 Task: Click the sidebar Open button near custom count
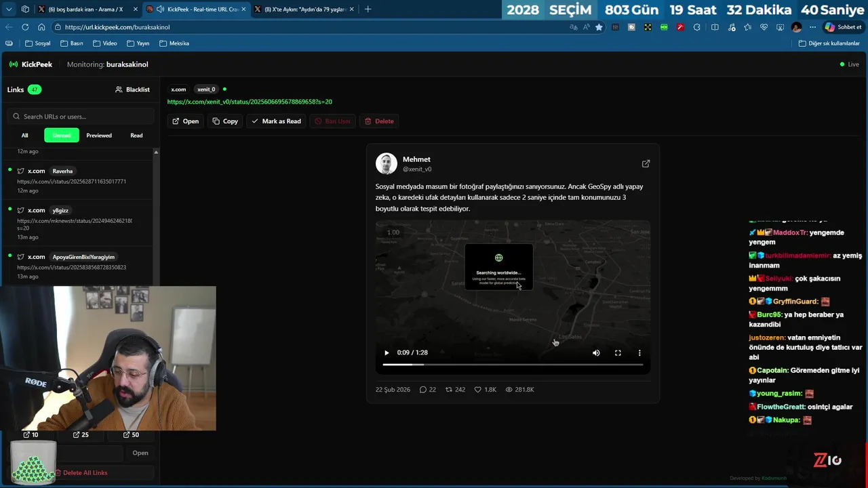coord(140,453)
